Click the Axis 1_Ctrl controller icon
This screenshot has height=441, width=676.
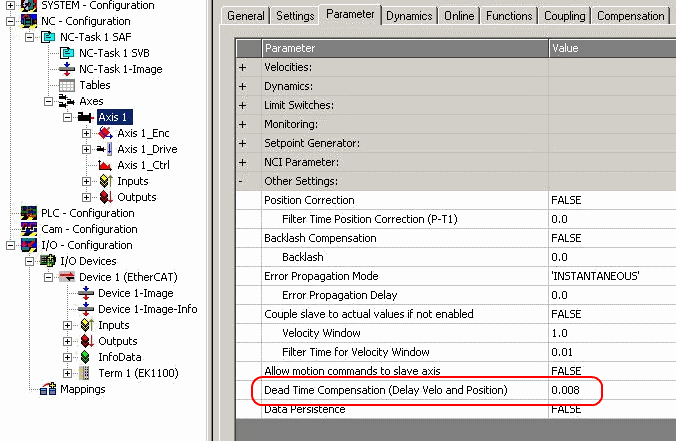tap(105, 165)
